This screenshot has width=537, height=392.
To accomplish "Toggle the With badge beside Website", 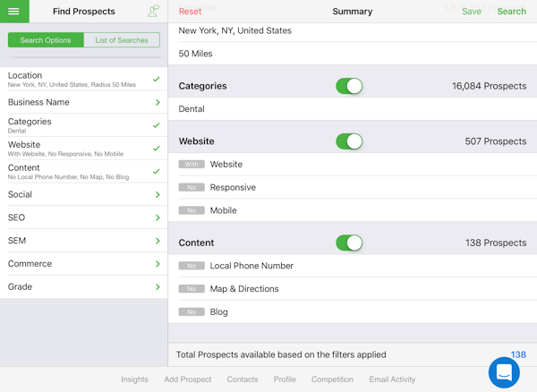I will tap(192, 165).
